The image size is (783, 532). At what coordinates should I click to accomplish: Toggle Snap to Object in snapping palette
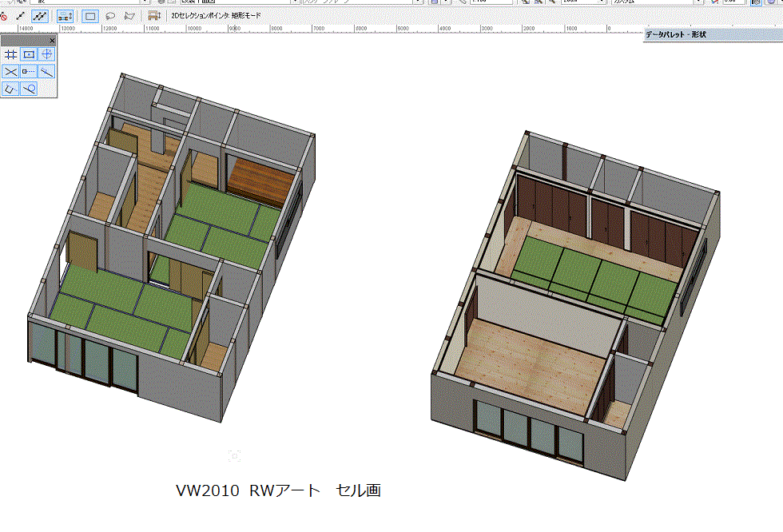(x=29, y=54)
